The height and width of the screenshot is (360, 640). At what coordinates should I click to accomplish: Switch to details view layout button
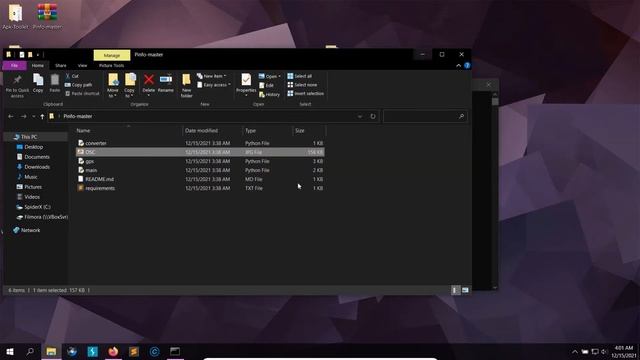pyautogui.click(x=455, y=290)
